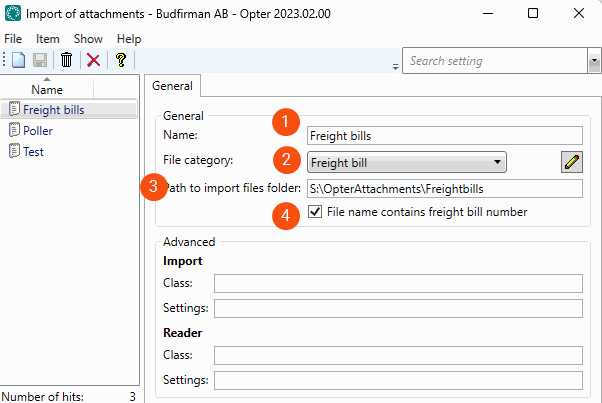Viewport: 602px width, 403px height.
Task: Open the Item menu
Action: [48, 38]
